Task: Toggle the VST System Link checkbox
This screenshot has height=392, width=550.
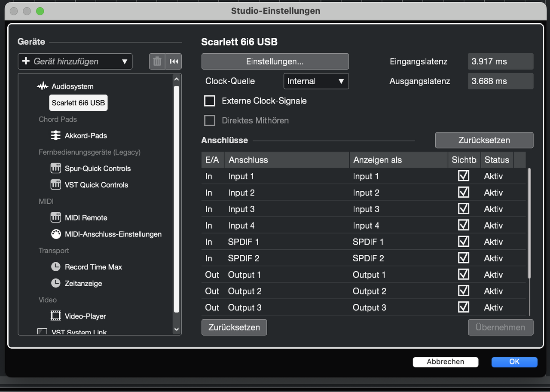Action: point(42,332)
